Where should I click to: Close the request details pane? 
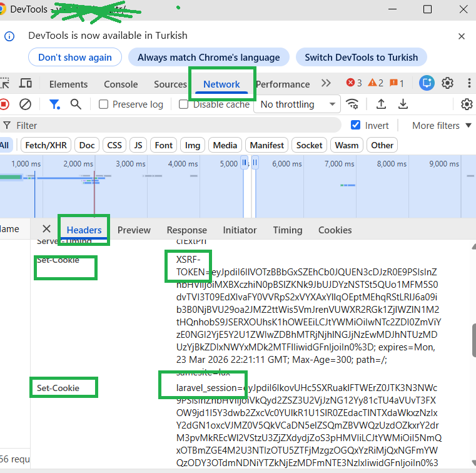click(x=46, y=228)
